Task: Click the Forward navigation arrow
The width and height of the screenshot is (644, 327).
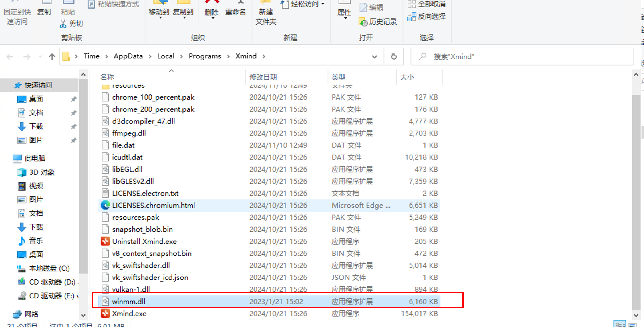Action: coord(27,57)
